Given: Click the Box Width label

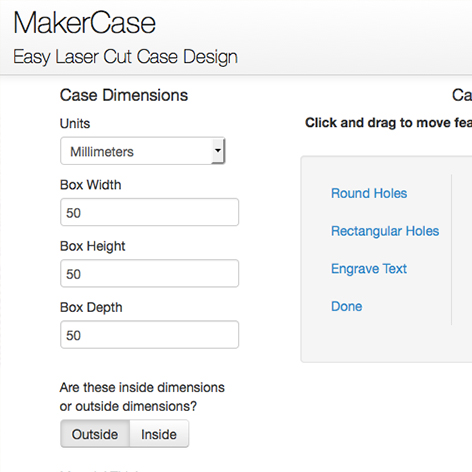Looking at the screenshot, I should (x=91, y=185).
